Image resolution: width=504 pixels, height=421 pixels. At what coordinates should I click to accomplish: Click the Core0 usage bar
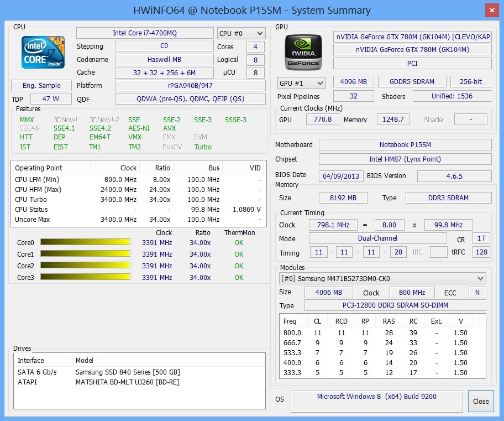[x=85, y=242]
